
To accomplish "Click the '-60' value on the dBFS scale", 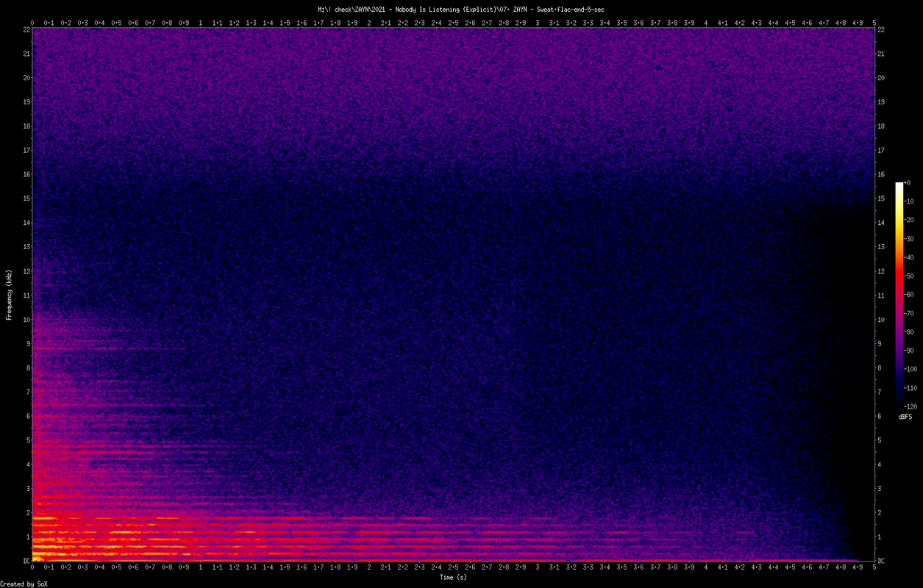I will pos(909,294).
